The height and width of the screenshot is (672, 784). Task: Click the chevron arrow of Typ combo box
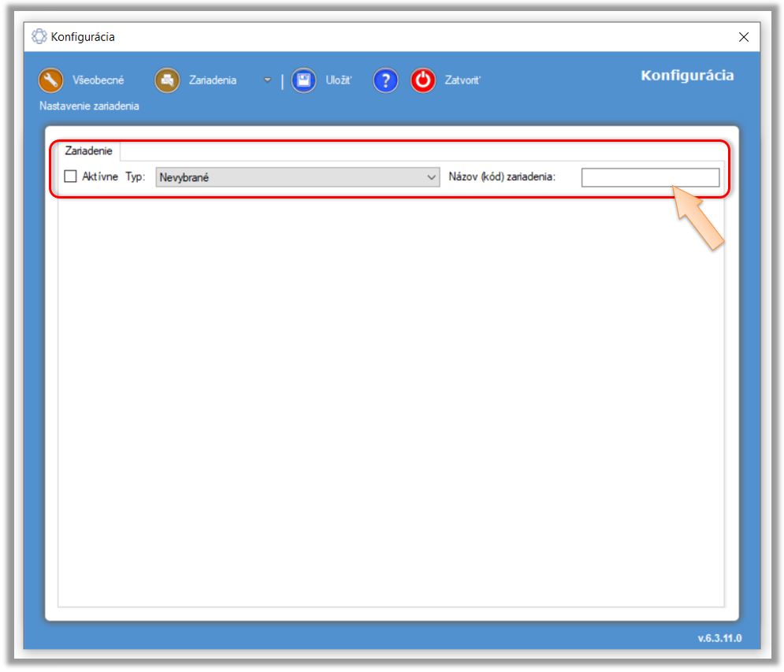pyautogui.click(x=431, y=178)
